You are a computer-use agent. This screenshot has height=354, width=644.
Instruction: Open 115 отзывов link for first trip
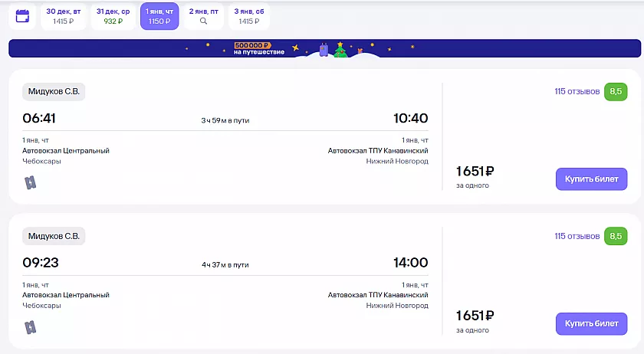(x=577, y=92)
